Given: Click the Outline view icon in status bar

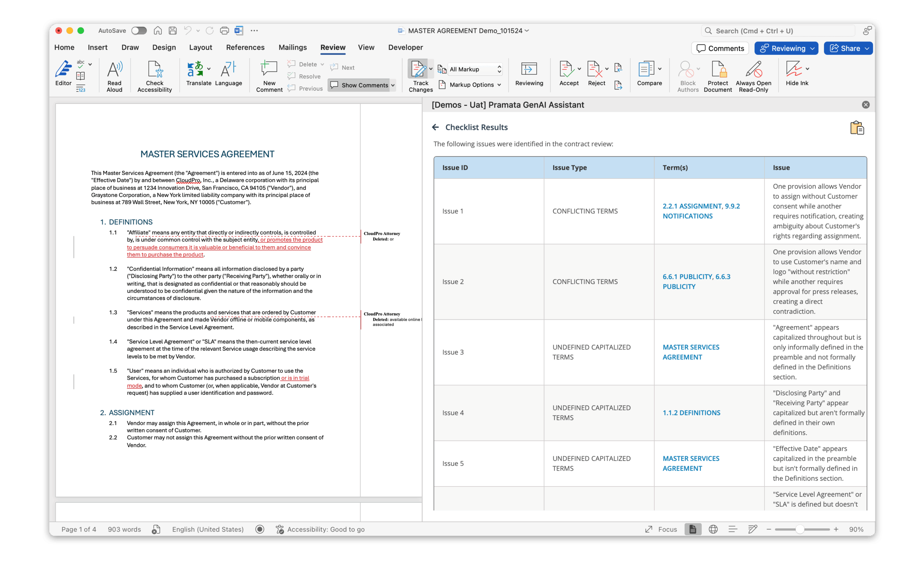Looking at the screenshot, I should coord(733,529).
